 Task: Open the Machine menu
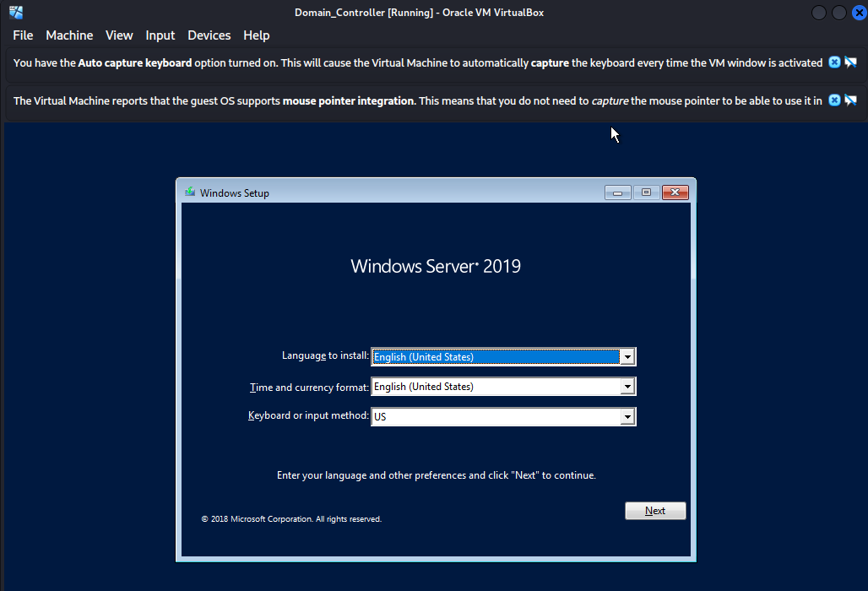[69, 35]
